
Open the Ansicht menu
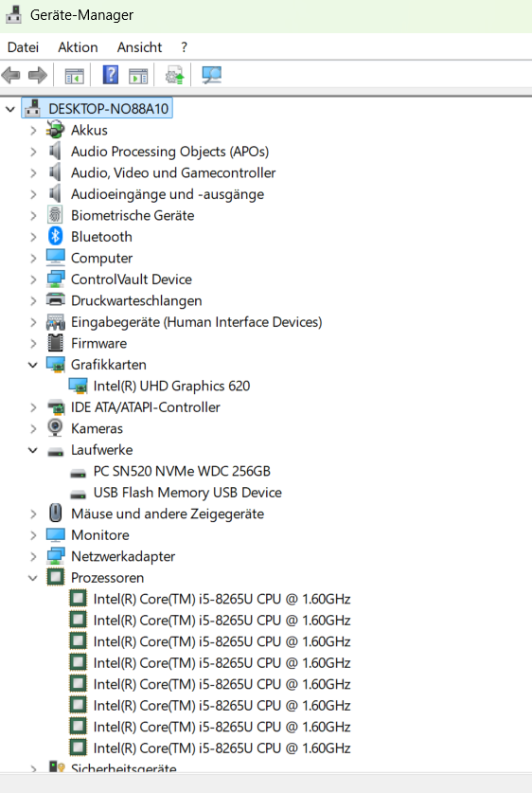point(139,47)
